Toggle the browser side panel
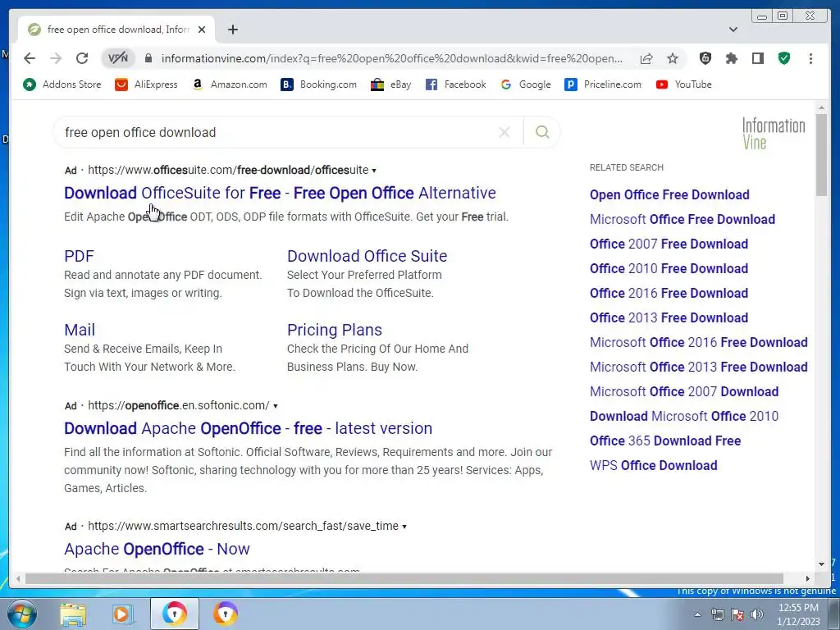This screenshot has width=840, height=630. (x=757, y=58)
